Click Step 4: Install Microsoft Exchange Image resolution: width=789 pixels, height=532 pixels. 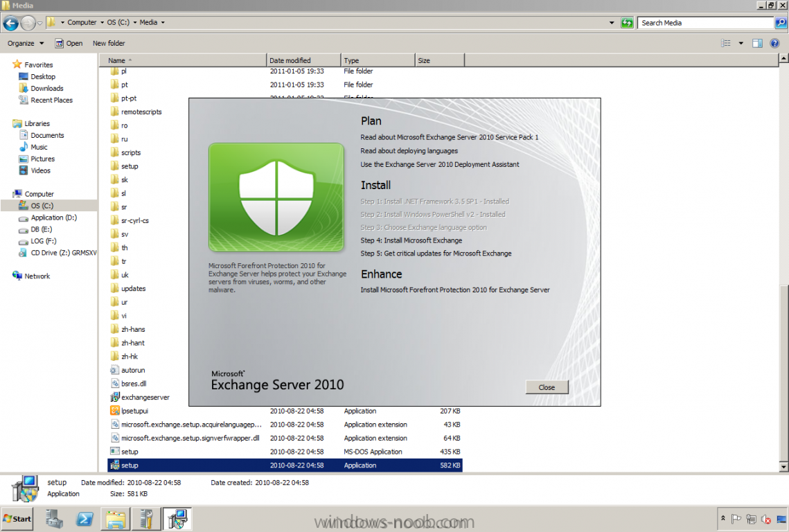coord(411,240)
